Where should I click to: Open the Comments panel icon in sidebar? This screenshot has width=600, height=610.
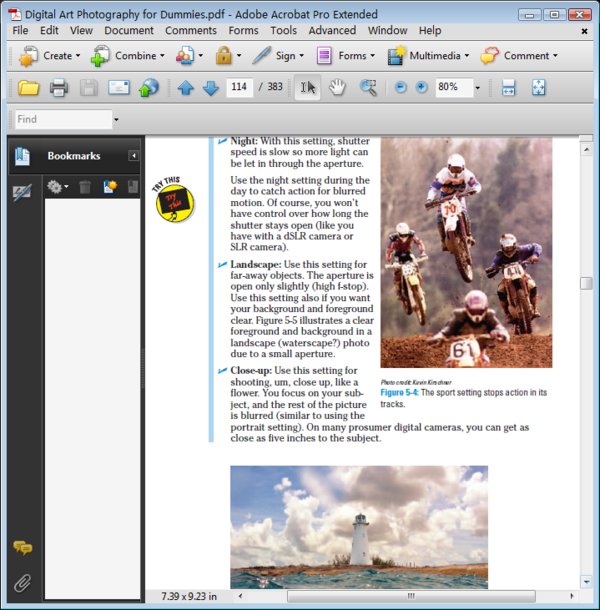tap(23, 548)
